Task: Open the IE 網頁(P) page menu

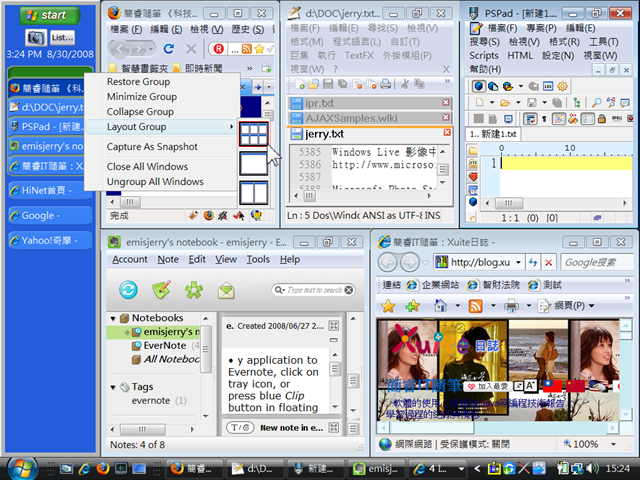Action: 566,305
